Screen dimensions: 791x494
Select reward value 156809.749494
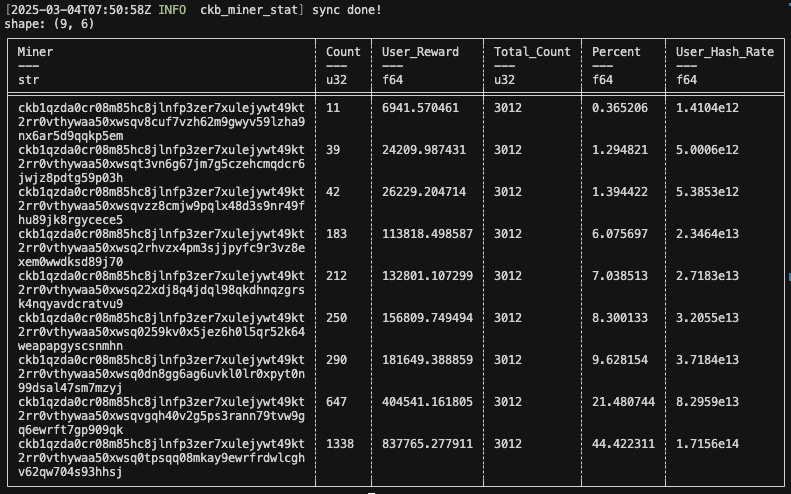tap(427, 317)
